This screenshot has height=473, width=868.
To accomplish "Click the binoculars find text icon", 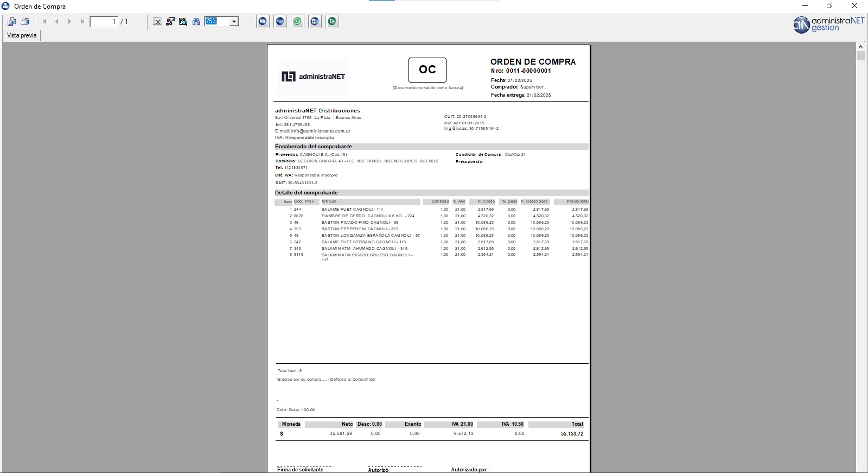I will click(196, 22).
